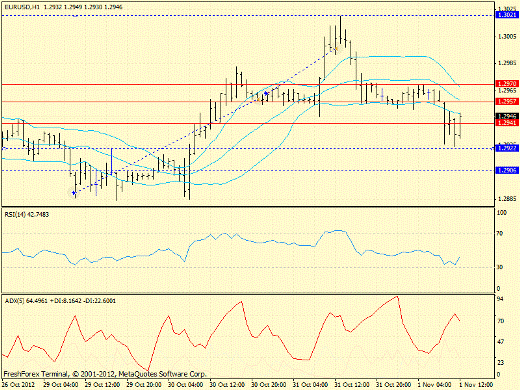The width and height of the screenshot is (520, 390).
Task: Click the 31 Oct 04:00 time label
Action: pos(311,385)
